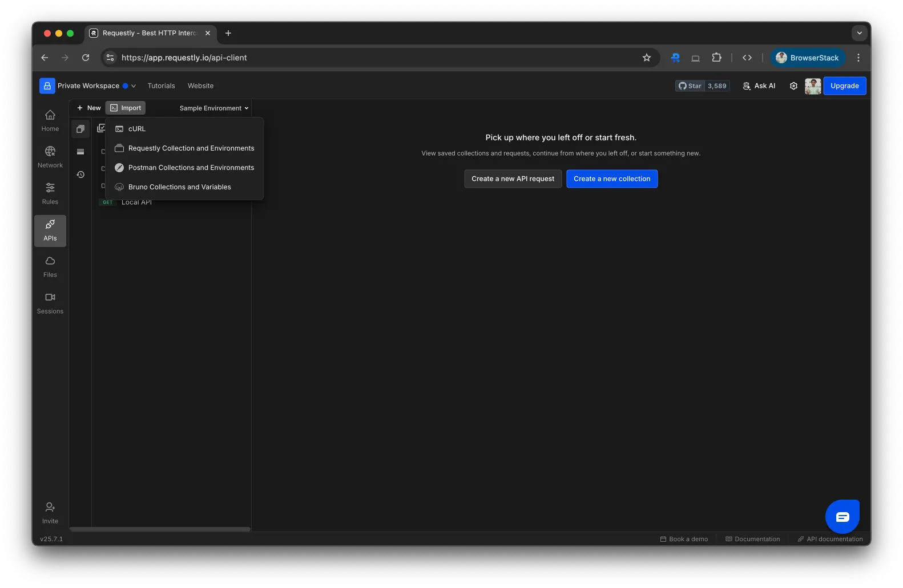Image resolution: width=903 pixels, height=588 pixels.
Task: Click Create a new collection
Action: (612, 179)
